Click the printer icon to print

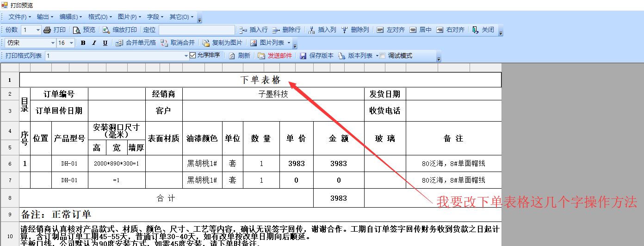pos(47,30)
